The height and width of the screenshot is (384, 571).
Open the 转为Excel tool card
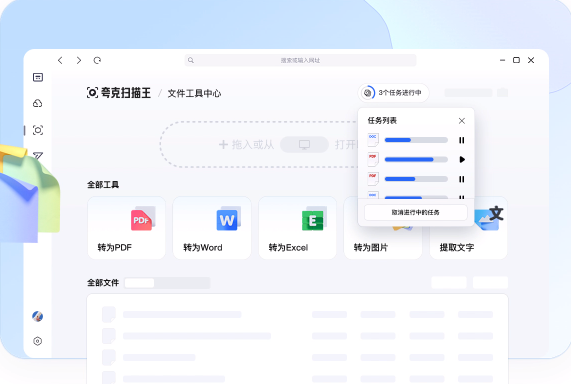298,228
